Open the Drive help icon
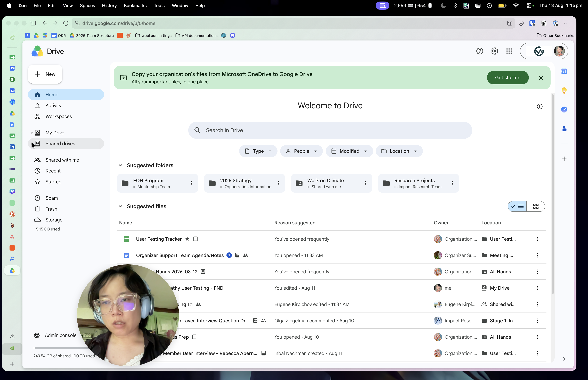The image size is (588, 380). 479,51
